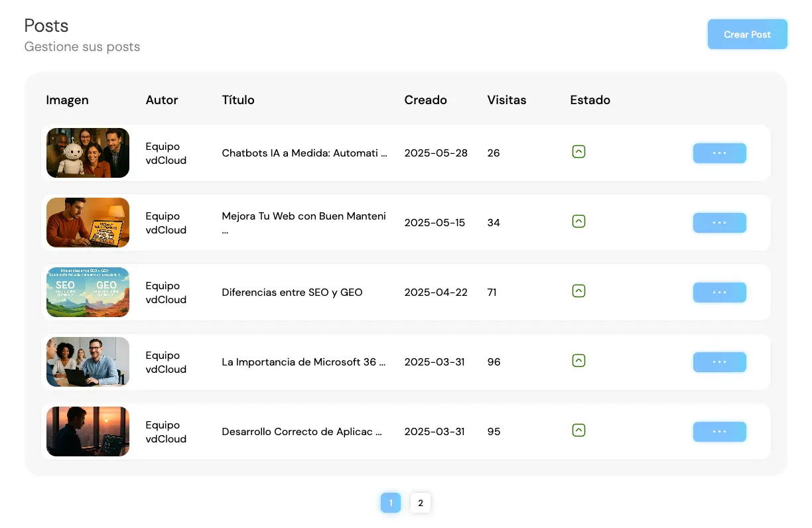The image size is (812, 528).
Task: Click the 'Gestione sus posts' subtitle
Action: click(x=82, y=47)
